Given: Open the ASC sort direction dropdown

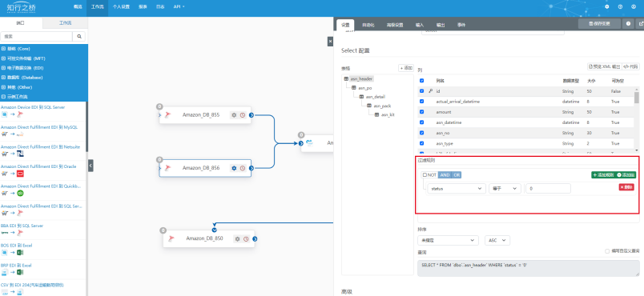Looking at the screenshot, I should coord(497,240).
